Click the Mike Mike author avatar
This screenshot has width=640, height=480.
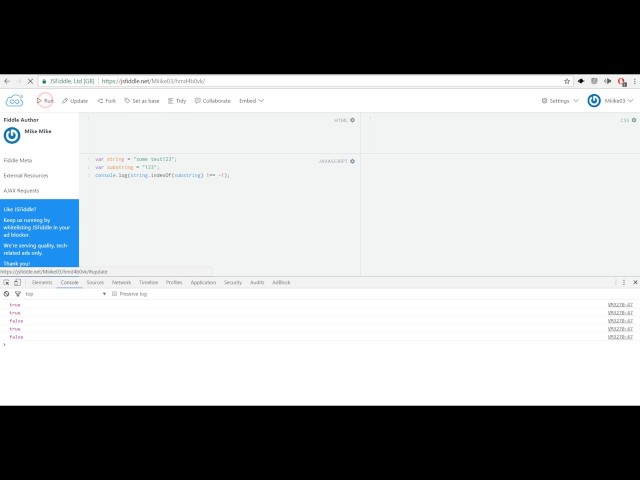[12, 136]
